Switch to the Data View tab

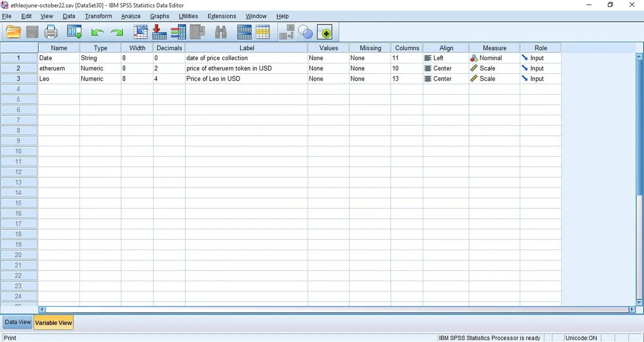(18, 322)
